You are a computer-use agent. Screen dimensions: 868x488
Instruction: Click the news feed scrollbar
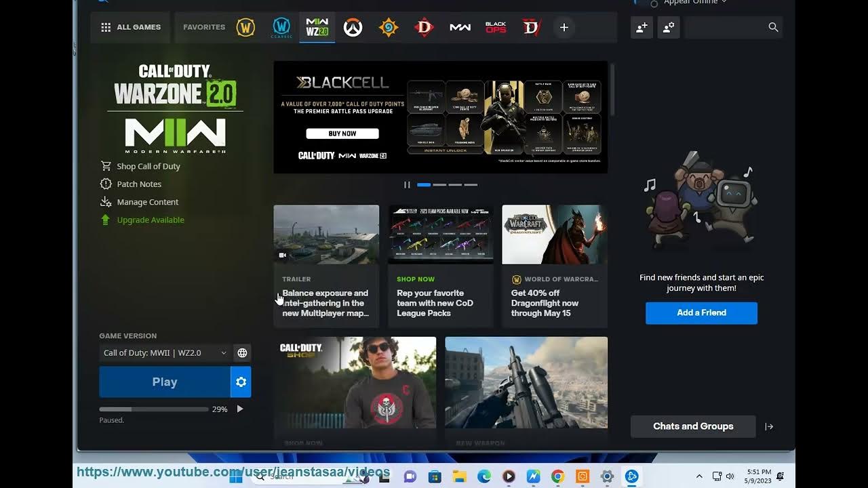click(612, 89)
